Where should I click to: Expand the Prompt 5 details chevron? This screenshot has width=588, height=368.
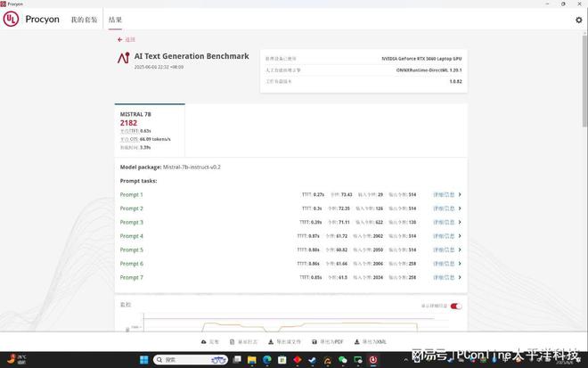pyautogui.click(x=460, y=249)
